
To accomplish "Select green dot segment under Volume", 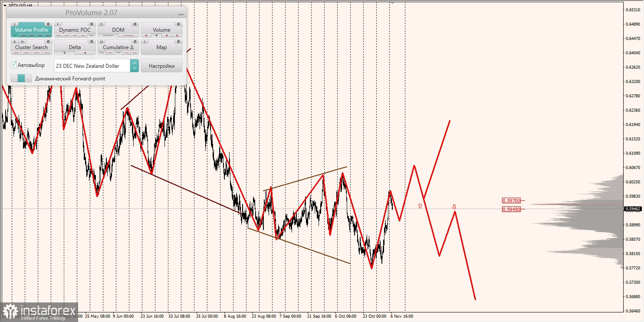I will (156, 35).
